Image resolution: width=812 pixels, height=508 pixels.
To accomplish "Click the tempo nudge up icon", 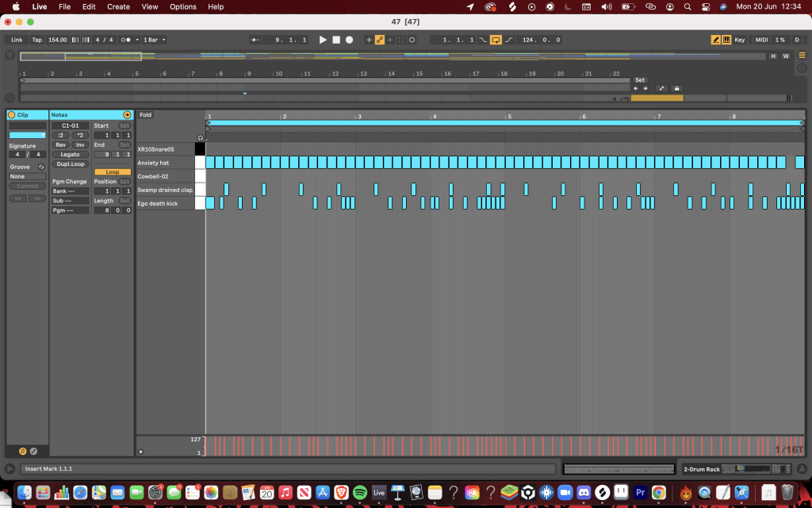I will [x=86, y=40].
